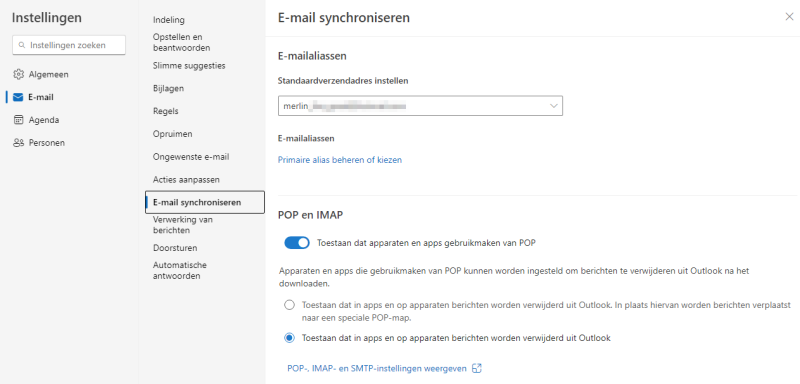Click the Instellingen zoeken search field
Image resolution: width=800 pixels, height=384 pixels.
[69, 45]
